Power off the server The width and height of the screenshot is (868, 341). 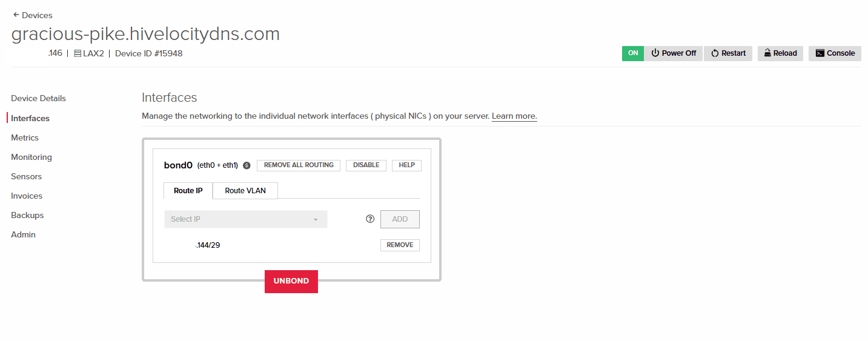pos(673,53)
